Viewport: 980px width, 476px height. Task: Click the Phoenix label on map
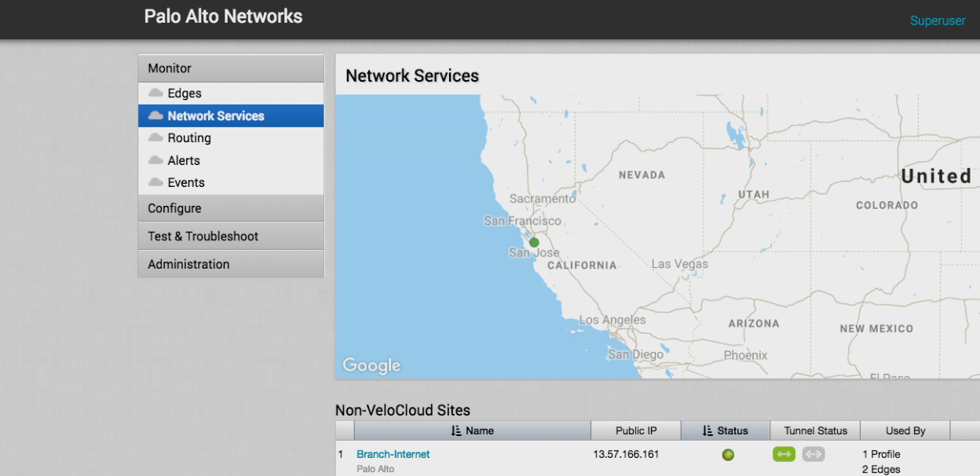tap(745, 355)
